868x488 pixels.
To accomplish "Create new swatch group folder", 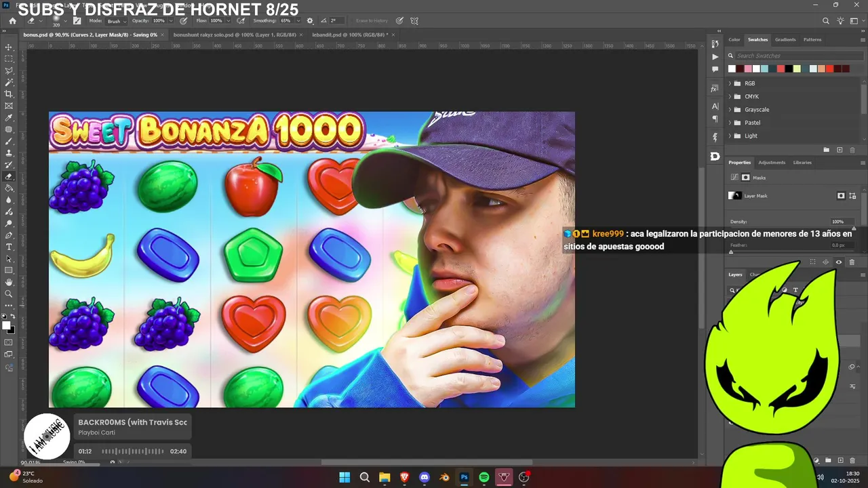I will (x=826, y=150).
